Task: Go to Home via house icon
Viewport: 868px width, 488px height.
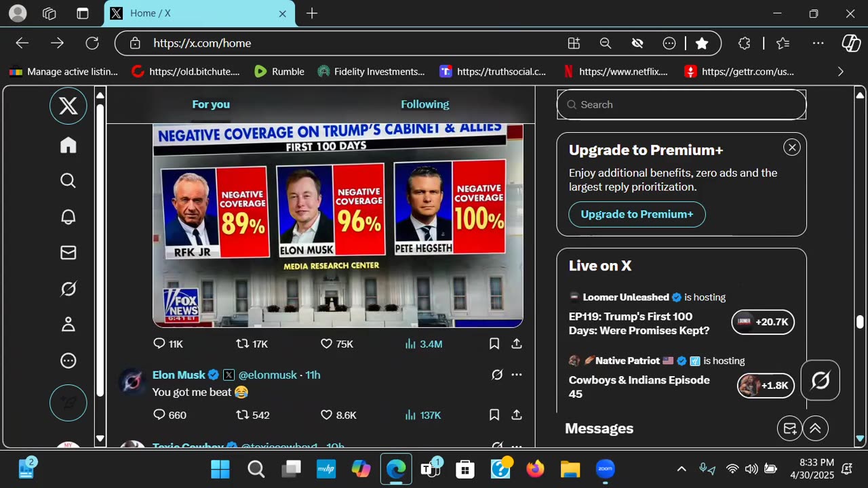Action: [68, 145]
